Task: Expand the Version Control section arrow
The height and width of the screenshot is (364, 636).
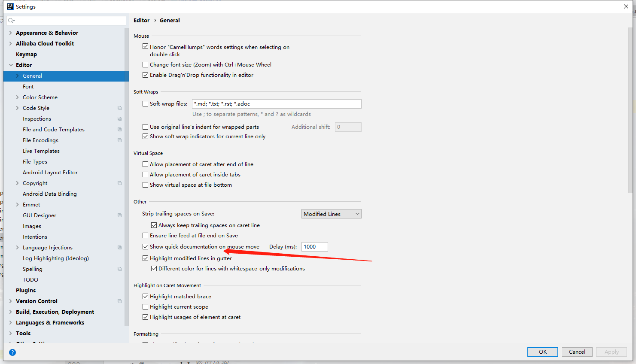Action: (x=11, y=301)
